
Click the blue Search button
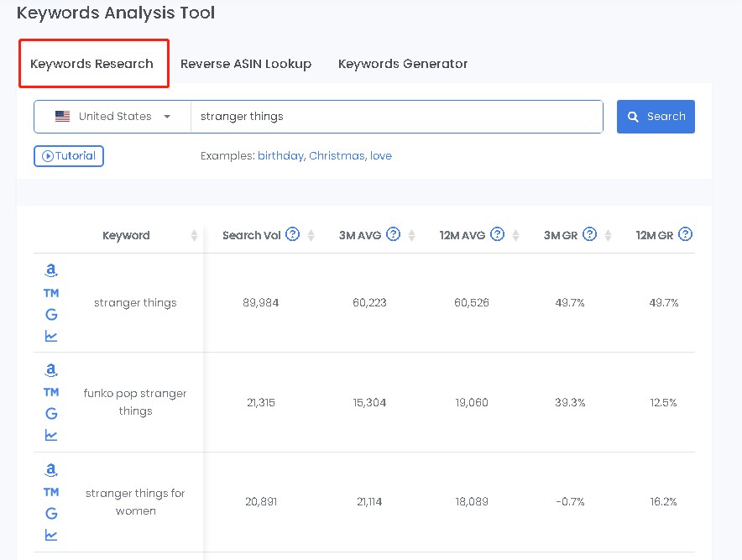pyautogui.click(x=656, y=117)
